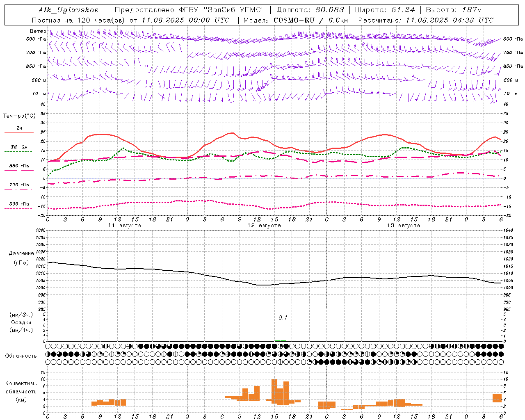525x420 pixels.
Task: Click the 'Ветер' wind panel label
Action: 38,31
